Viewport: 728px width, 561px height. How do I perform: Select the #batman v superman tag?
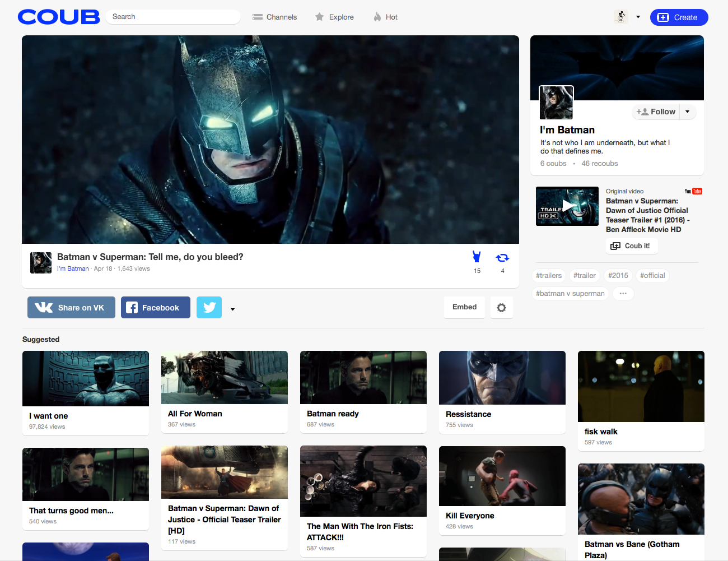pos(570,293)
